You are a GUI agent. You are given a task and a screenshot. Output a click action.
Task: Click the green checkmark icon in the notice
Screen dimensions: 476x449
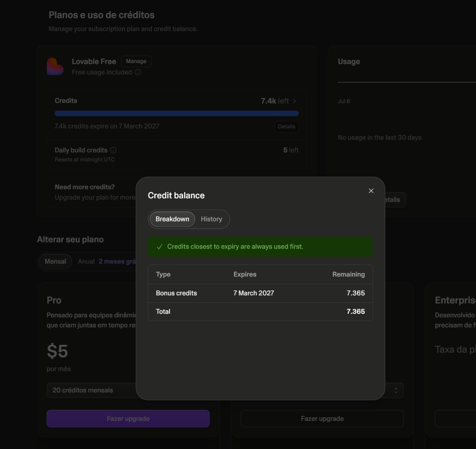coord(159,247)
